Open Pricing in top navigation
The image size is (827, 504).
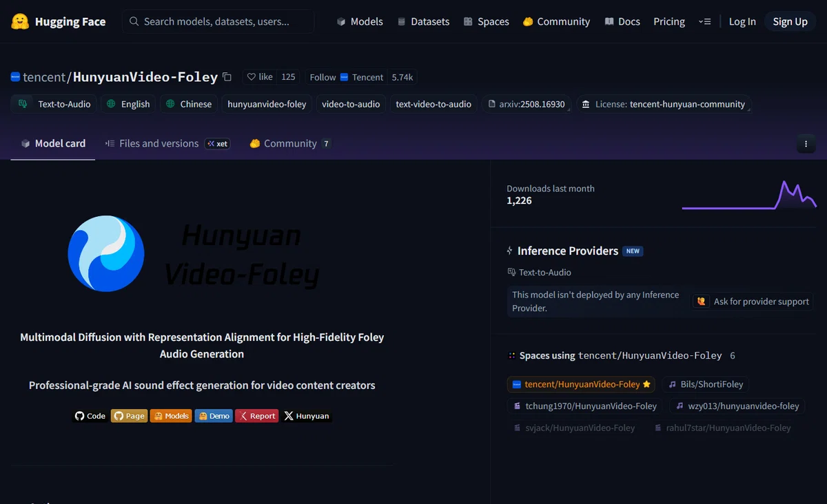(669, 21)
